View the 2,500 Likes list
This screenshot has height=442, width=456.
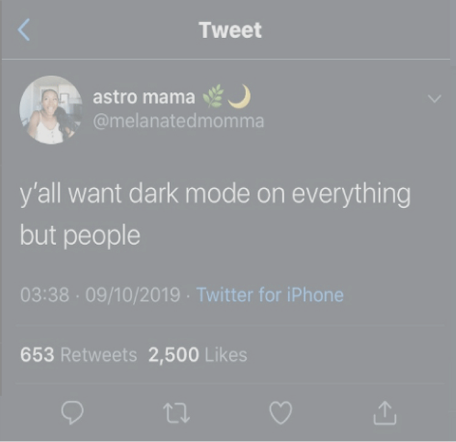198,354
